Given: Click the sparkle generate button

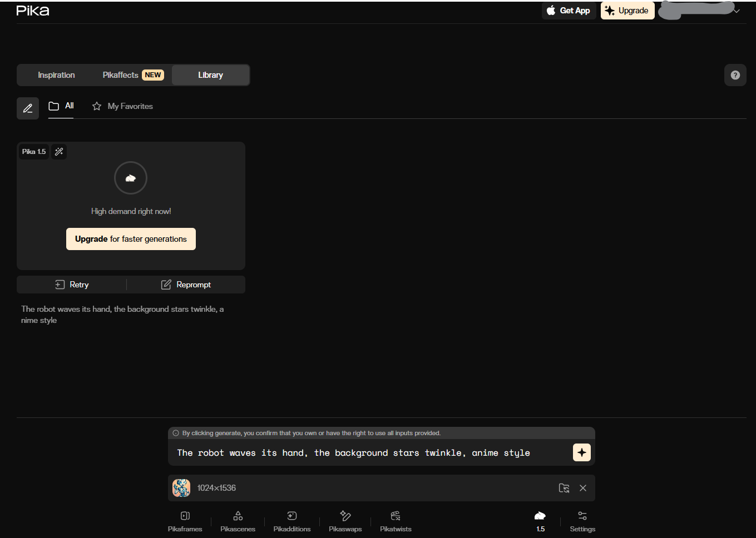Looking at the screenshot, I should [x=581, y=452].
